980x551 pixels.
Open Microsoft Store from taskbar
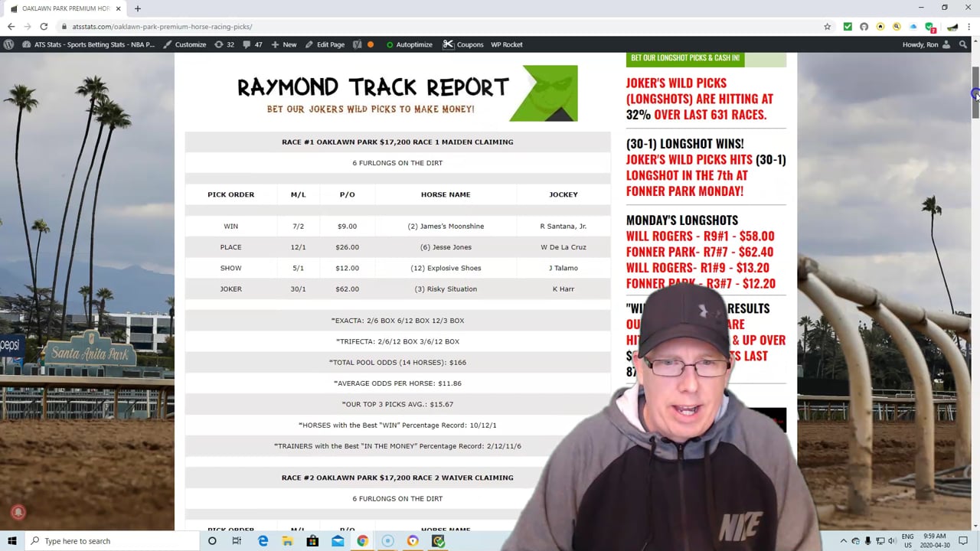312,541
